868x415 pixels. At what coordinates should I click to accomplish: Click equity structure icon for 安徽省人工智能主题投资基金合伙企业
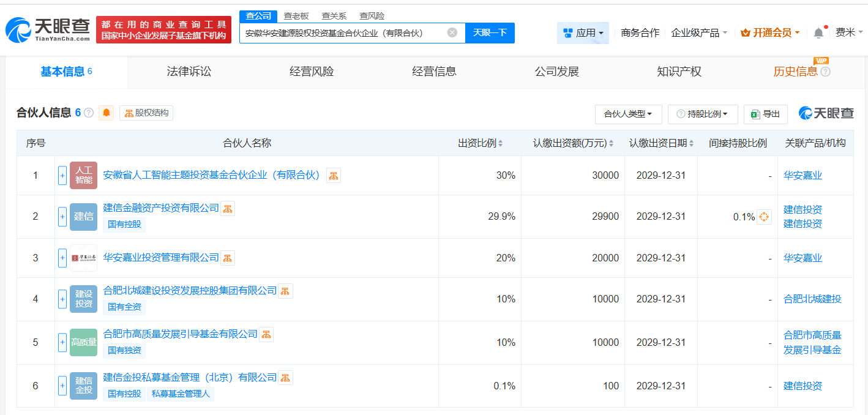tap(334, 176)
